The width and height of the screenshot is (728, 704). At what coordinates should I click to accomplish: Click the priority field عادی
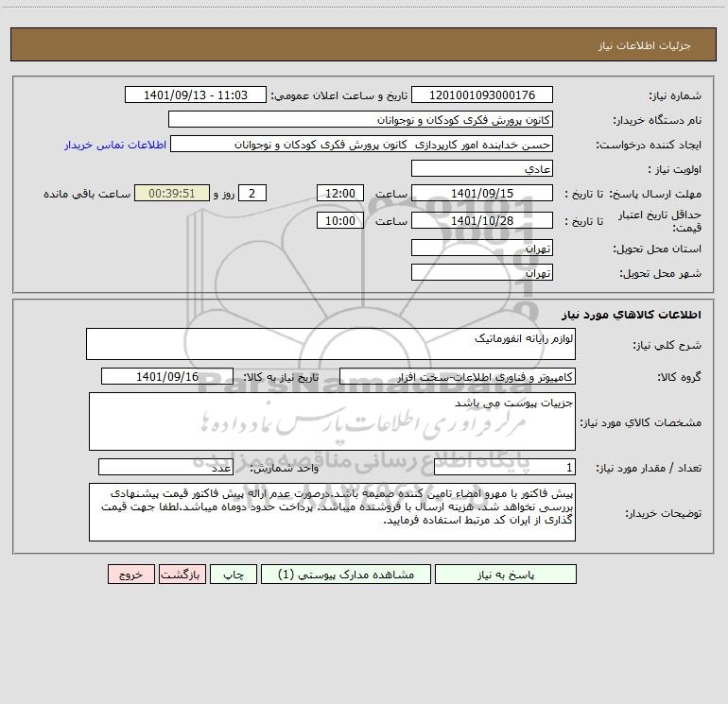coord(482,168)
